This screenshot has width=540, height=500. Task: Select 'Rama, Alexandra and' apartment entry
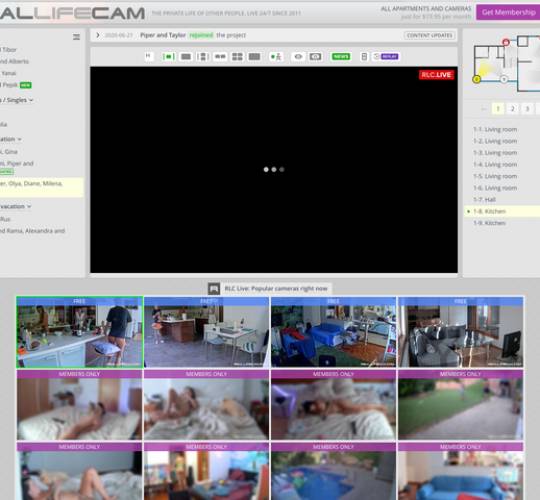point(32,231)
